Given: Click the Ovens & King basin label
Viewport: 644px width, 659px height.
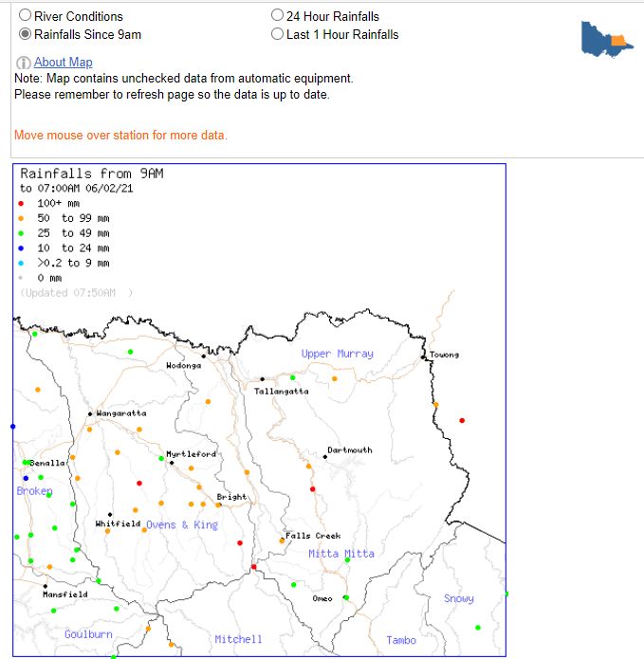Looking at the screenshot, I should pos(182,525).
